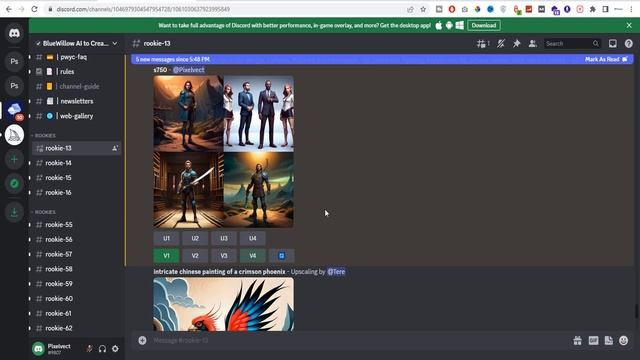The width and height of the screenshot is (640, 360).
Task: Open sticker picker icon
Action: [609, 340]
